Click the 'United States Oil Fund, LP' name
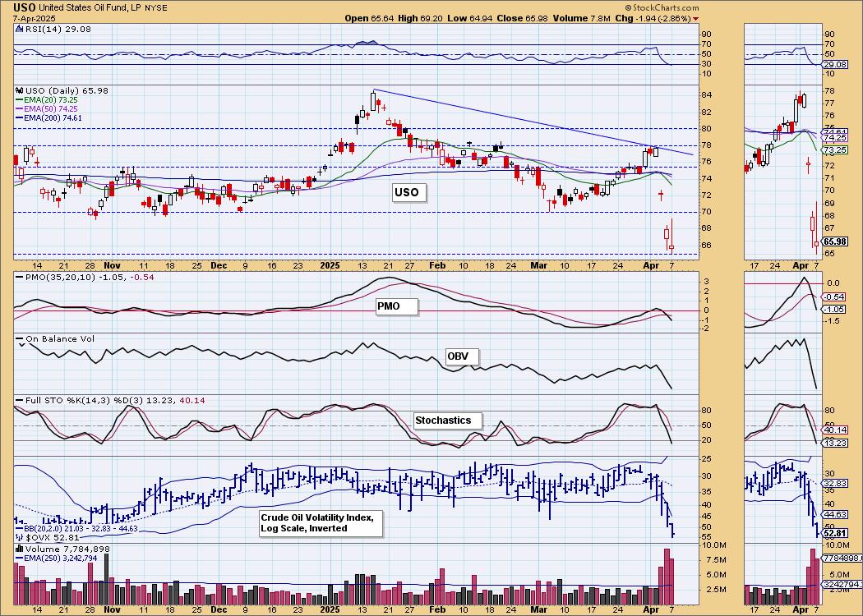The width and height of the screenshot is (863, 616). click(89, 8)
